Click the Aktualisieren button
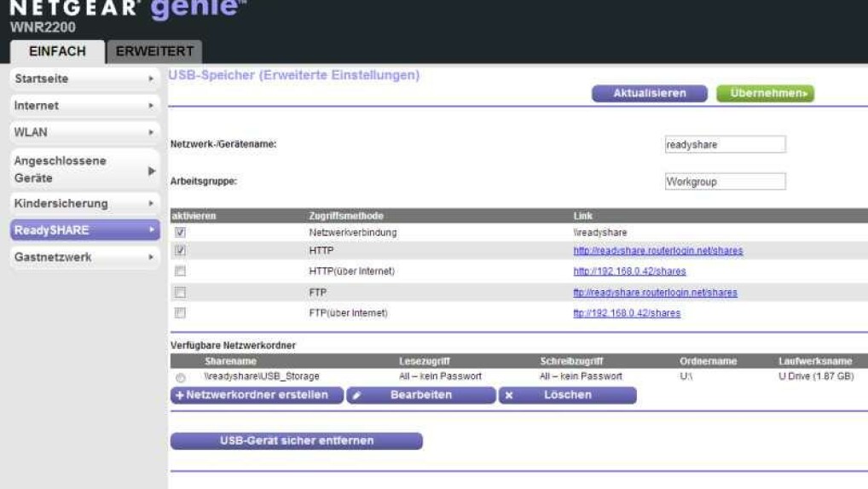868x489 pixels. tap(649, 94)
